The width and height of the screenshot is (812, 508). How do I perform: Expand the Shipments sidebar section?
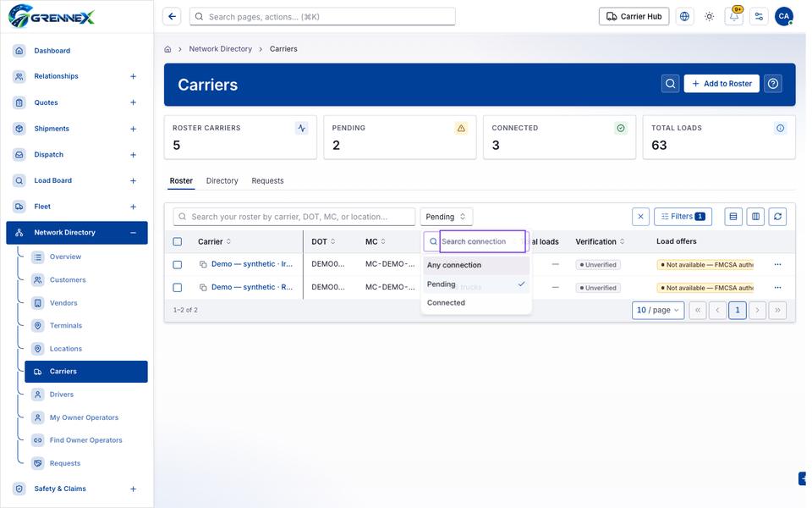coord(133,129)
